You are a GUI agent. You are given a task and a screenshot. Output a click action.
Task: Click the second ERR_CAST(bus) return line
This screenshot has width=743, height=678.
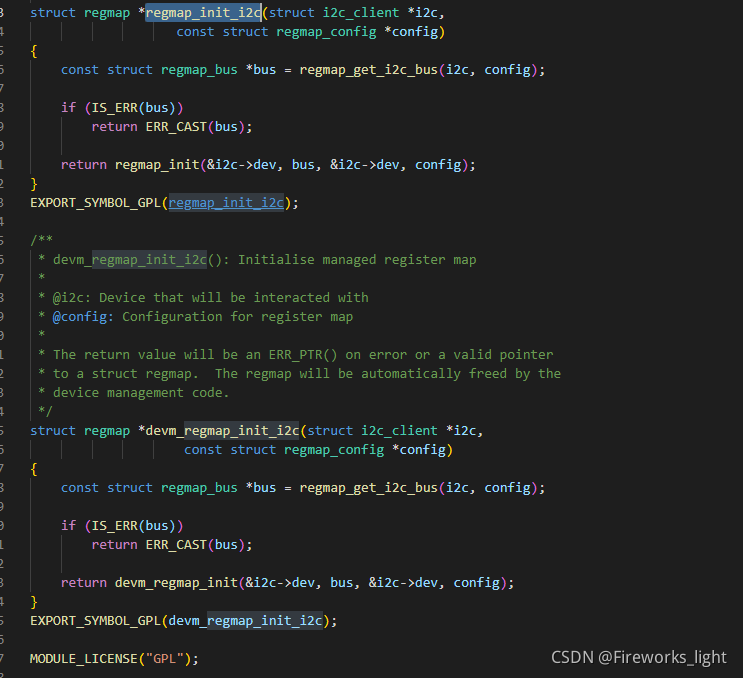172,545
